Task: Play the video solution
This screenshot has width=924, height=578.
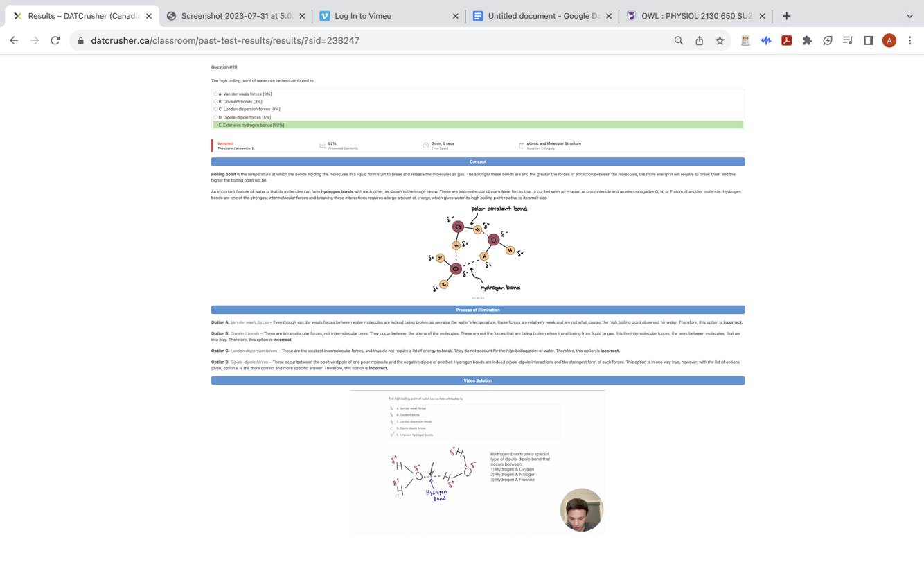Action: tap(478, 462)
